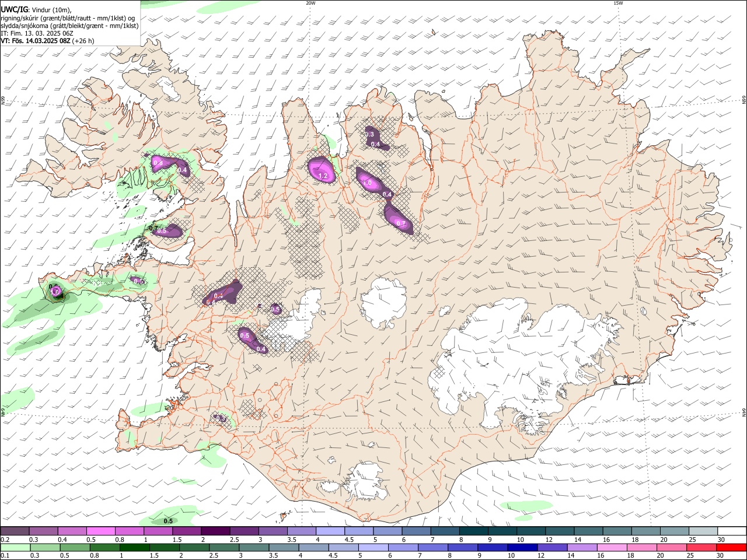Image resolution: width=747 pixels, height=560 pixels.
Task: Click the darkest purple 2 swatch in upper scale
Action: point(215,531)
